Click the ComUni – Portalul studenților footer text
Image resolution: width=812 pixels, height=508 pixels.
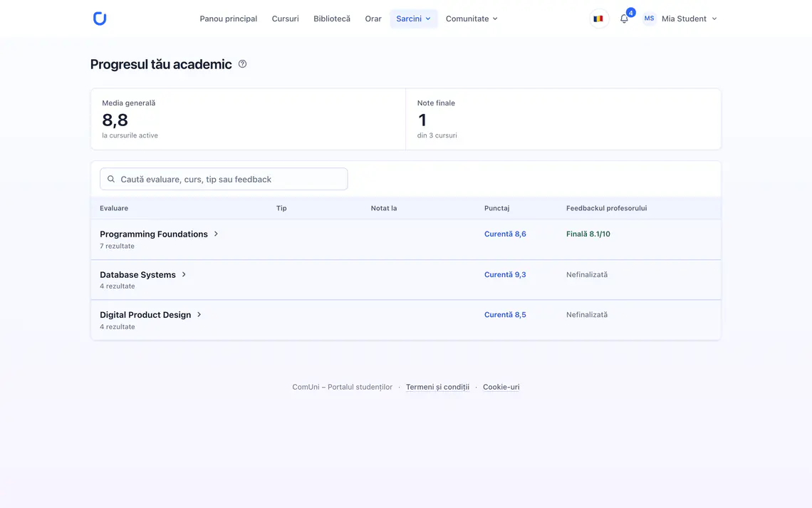(343, 387)
